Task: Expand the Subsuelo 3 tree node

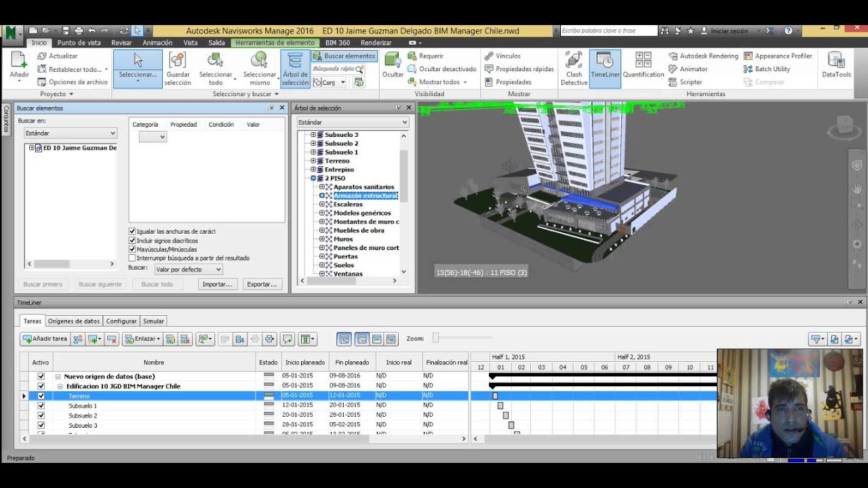Action: tap(313, 135)
